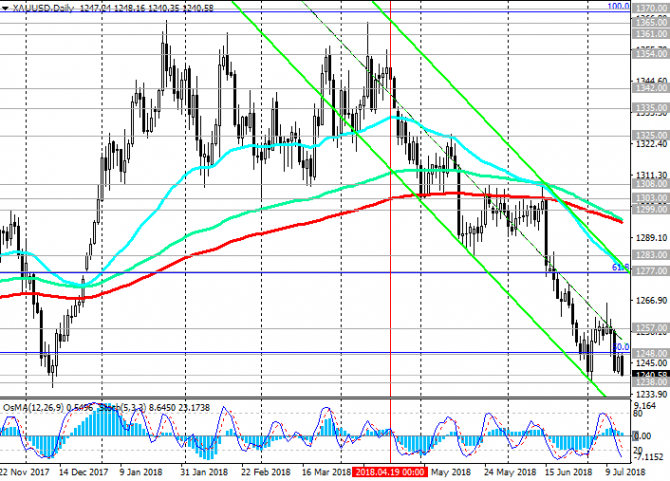Click the 1303.00 price level label
This screenshot has height=481, width=670.
pyautogui.click(x=650, y=198)
